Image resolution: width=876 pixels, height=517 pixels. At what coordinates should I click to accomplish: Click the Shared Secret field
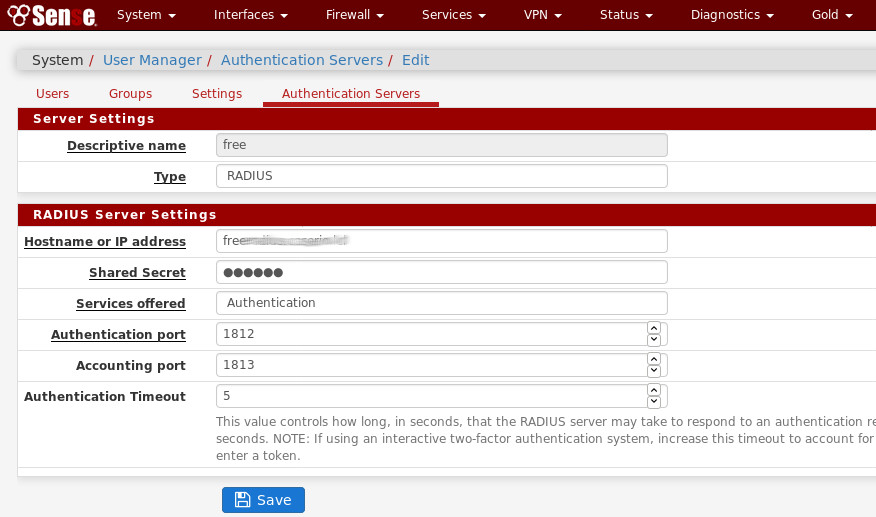pyautogui.click(x=441, y=272)
